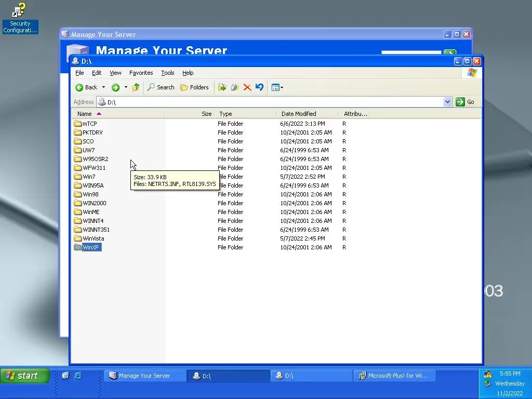
Task: Select the UW7 folder icon
Action: (78, 150)
